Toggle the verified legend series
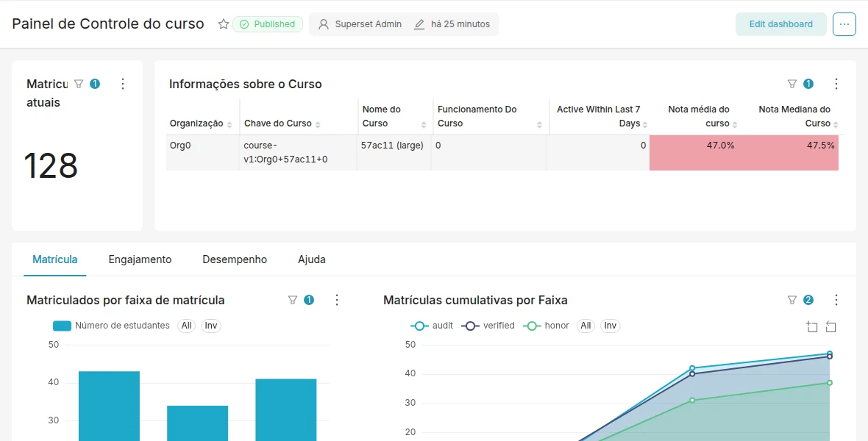This screenshot has height=441, width=868. pyautogui.click(x=488, y=326)
